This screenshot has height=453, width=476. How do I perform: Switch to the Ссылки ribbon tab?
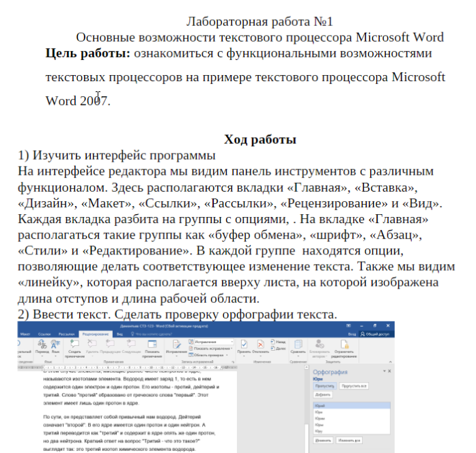44,334
